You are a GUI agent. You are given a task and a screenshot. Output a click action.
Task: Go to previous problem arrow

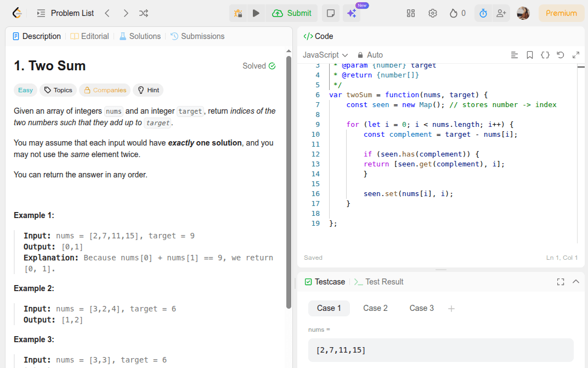[108, 13]
